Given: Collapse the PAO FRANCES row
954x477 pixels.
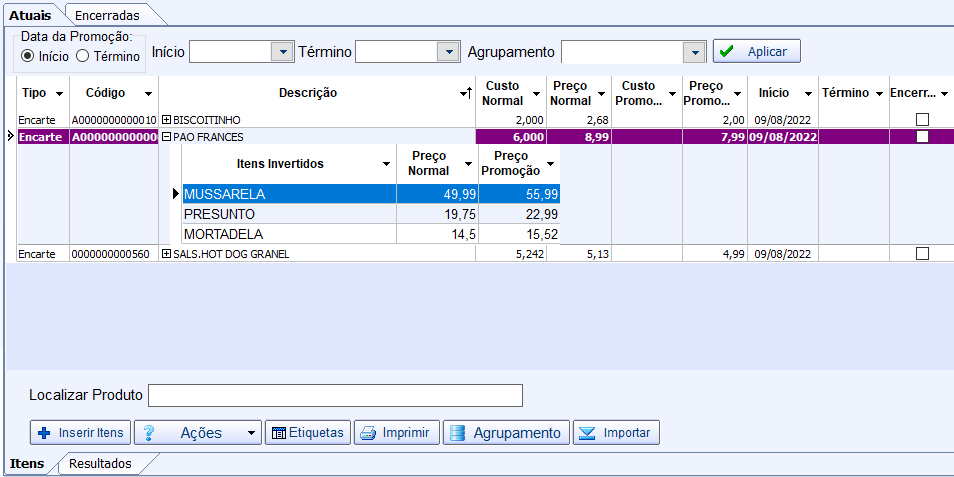Looking at the screenshot, I should pyautogui.click(x=167, y=137).
